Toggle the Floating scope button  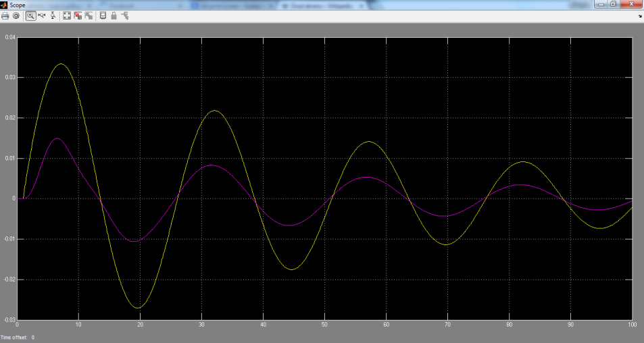pyautogui.click(x=103, y=16)
